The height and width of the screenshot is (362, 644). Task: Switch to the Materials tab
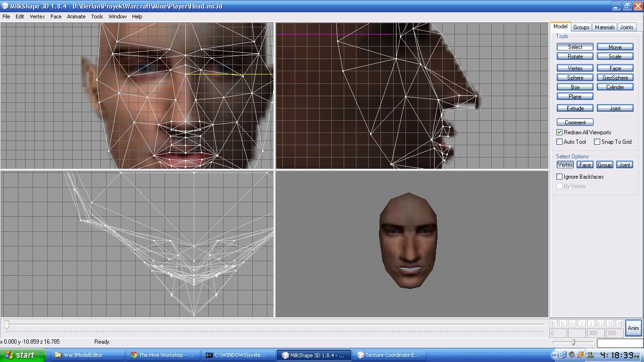[604, 27]
